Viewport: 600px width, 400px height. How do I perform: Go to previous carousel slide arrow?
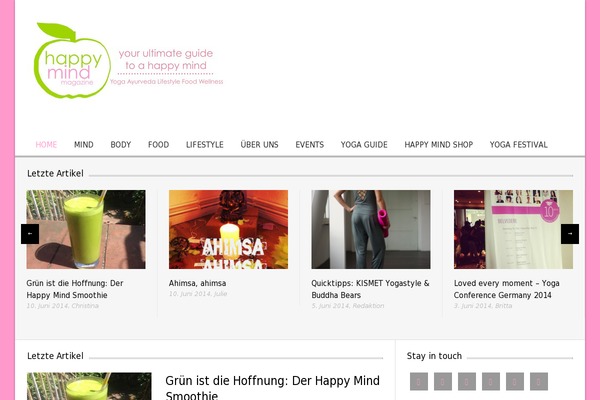(30, 234)
